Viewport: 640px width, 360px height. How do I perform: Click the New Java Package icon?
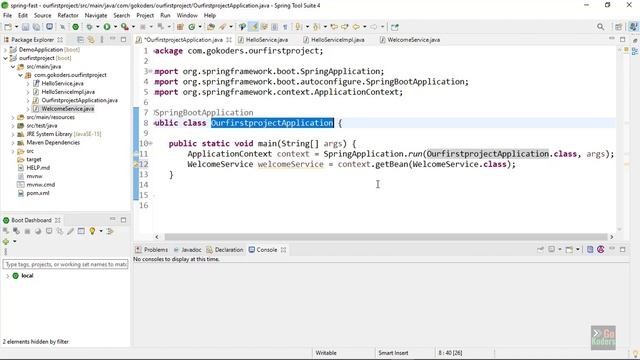click(x=180, y=27)
